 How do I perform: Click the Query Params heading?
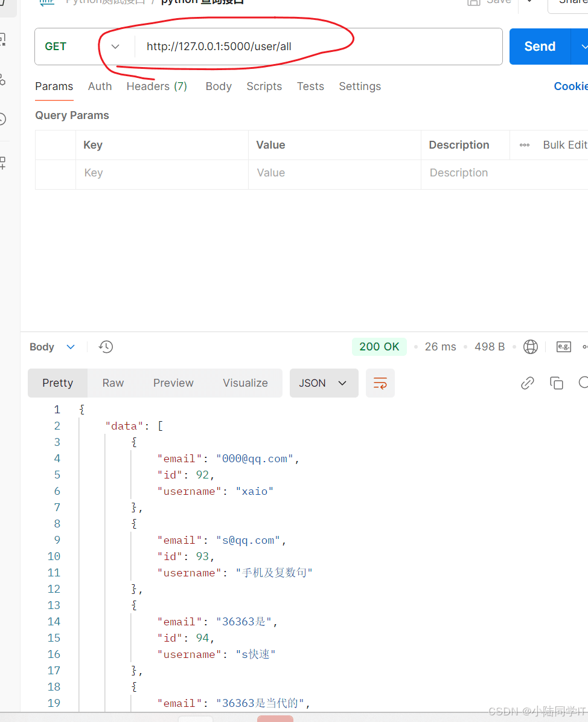point(72,115)
